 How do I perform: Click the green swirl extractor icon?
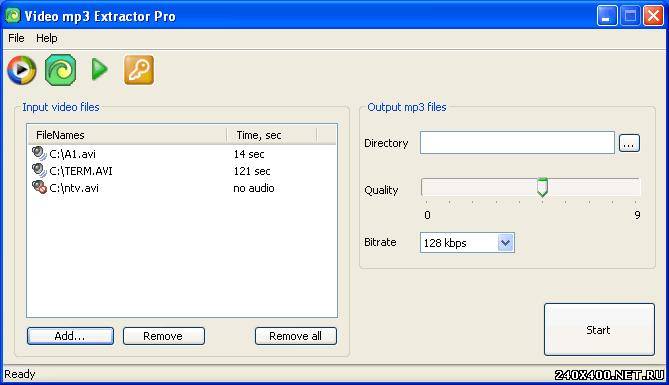[x=61, y=70]
